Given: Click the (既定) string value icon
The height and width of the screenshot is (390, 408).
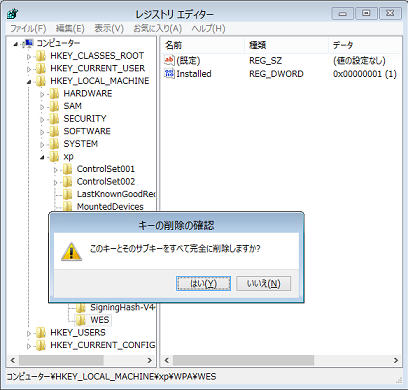Looking at the screenshot, I should point(169,61).
